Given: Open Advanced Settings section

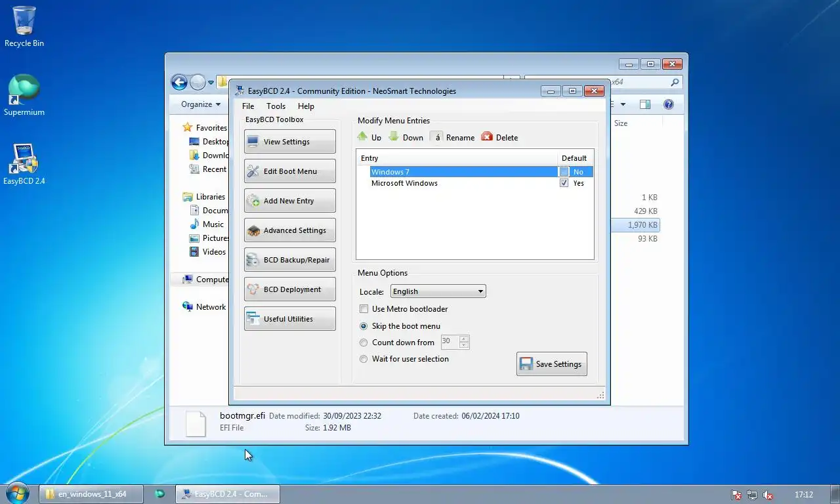Looking at the screenshot, I should point(289,230).
